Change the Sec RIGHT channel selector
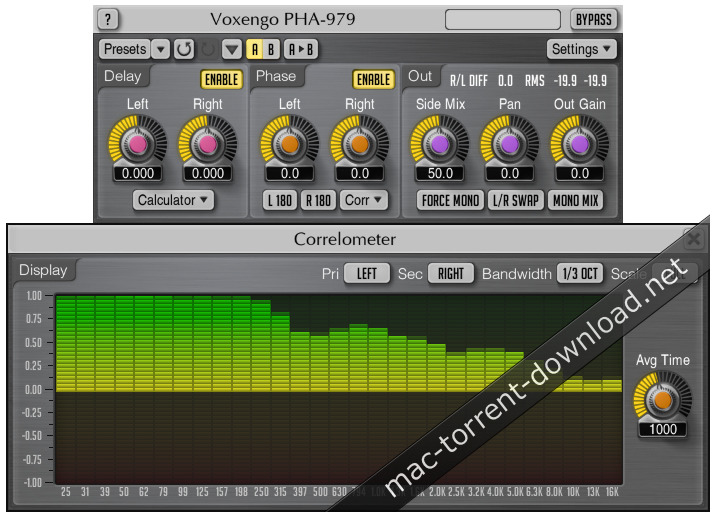Image resolution: width=716 pixels, height=512 pixels. pos(451,274)
